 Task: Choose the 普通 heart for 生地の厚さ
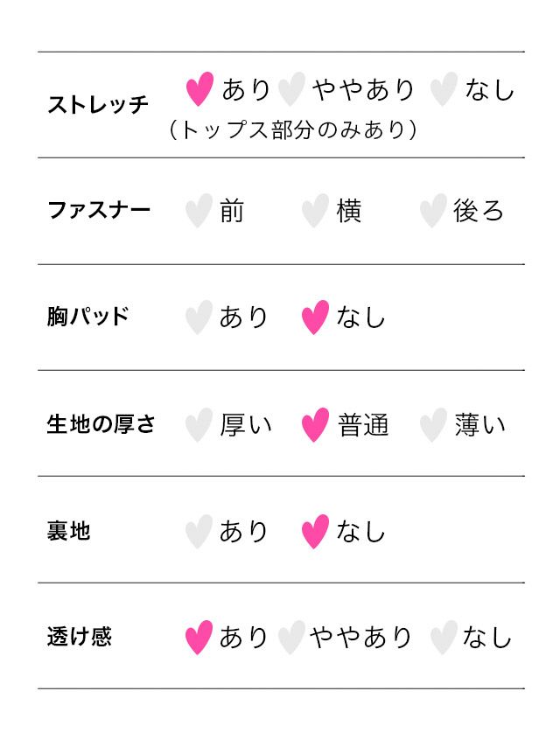tap(315, 425)
